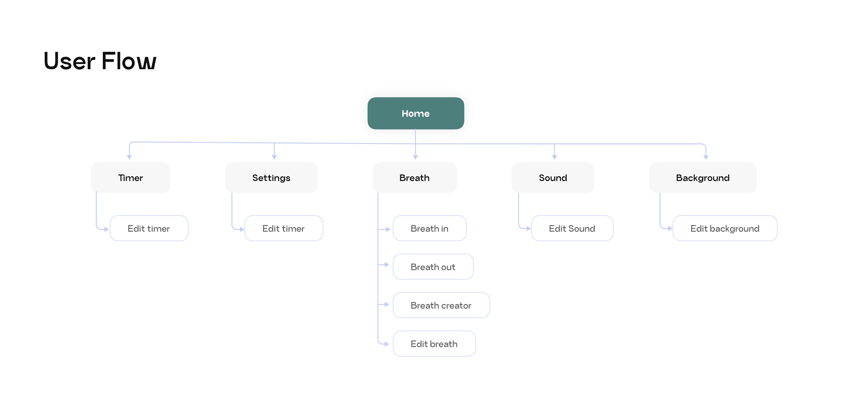Click the Breath creator node
This screenshot has height=409, width=868.
(x=441, y=305)
